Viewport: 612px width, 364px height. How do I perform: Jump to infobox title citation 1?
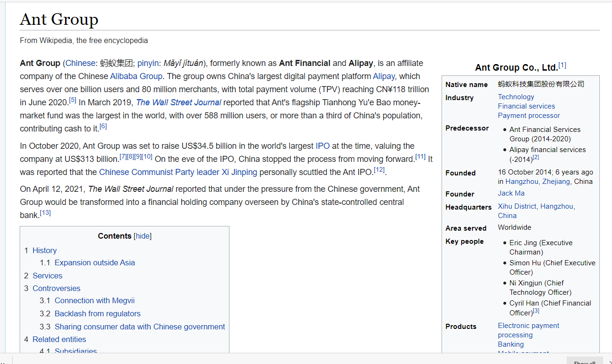tap(562, 65)
